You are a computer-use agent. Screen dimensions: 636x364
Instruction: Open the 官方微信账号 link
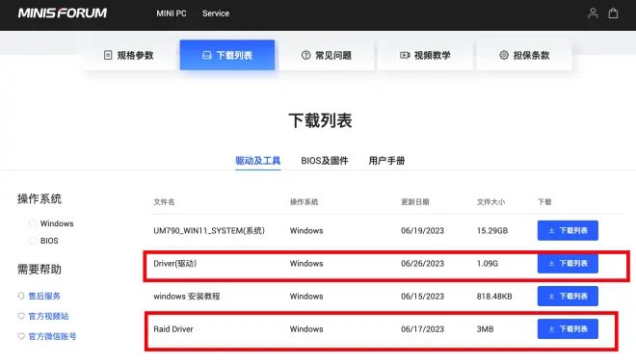[52, 336]
